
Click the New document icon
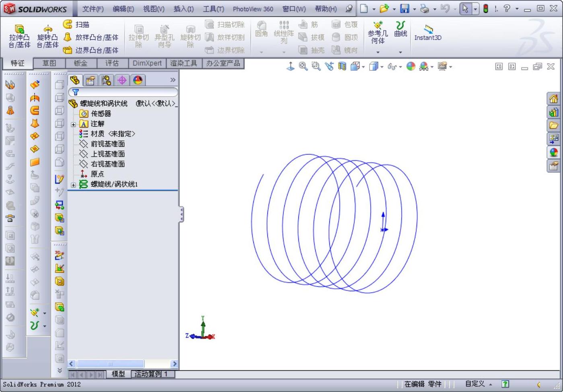pos(364,8)
